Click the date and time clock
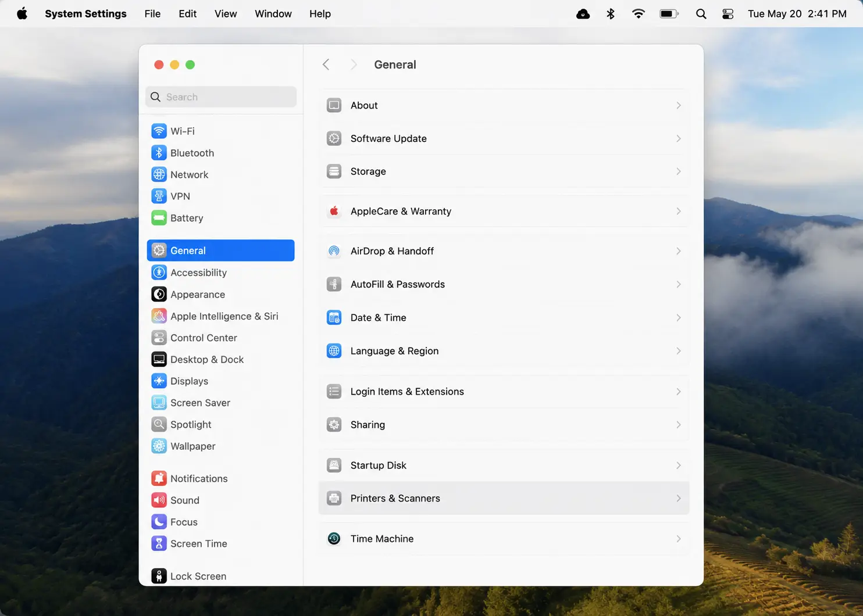This screenshot has height=616, width=863. coord(797,14)
